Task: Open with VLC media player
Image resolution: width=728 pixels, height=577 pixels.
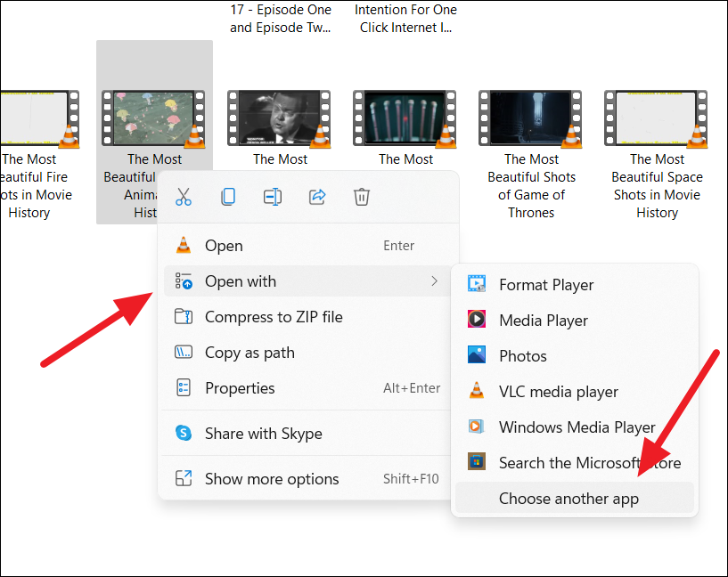Action: coord(575,392)
